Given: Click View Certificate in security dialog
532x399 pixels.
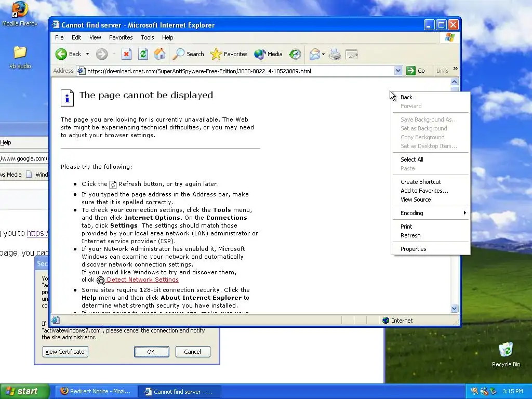Looking at the screenshot, I should click(65, 352).
